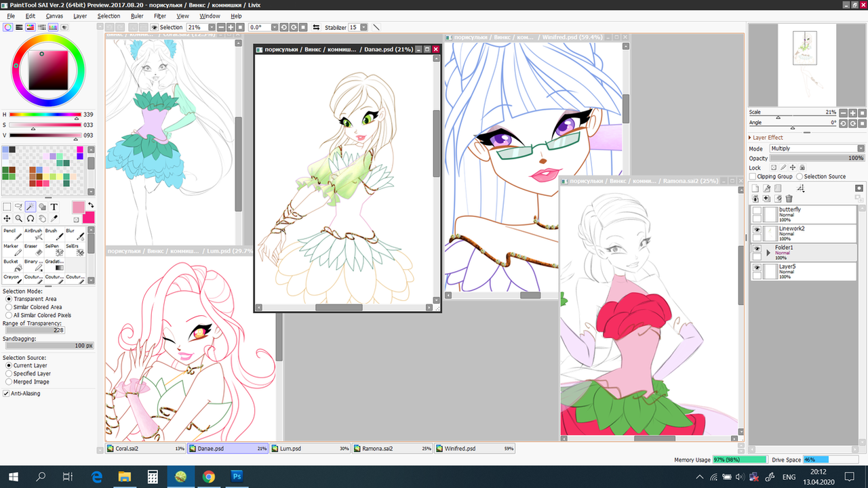Screen dimensions: 868x488
Task: Toggle the Selection visibility eye in toolbar
Action: coord(155,27)
